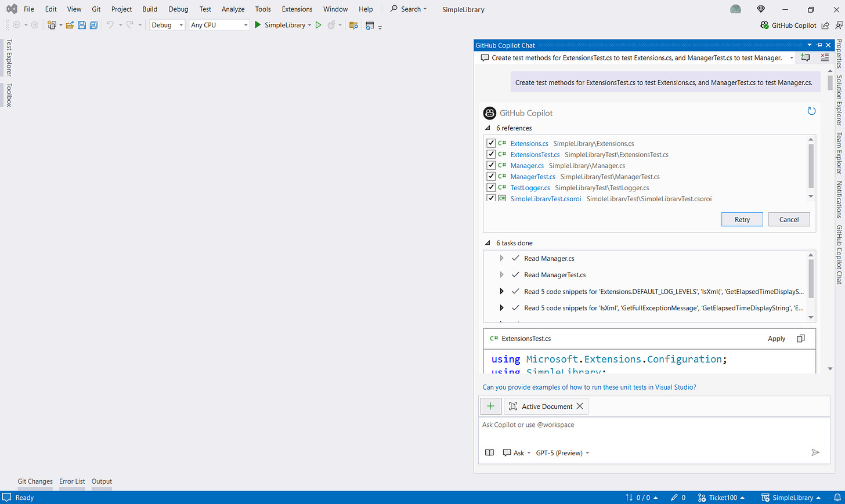Viewport: 845px width, 504px height.
Task: Start without debugging using the outlined play icon
Action: pyautogui.click(x=318, y=25)
